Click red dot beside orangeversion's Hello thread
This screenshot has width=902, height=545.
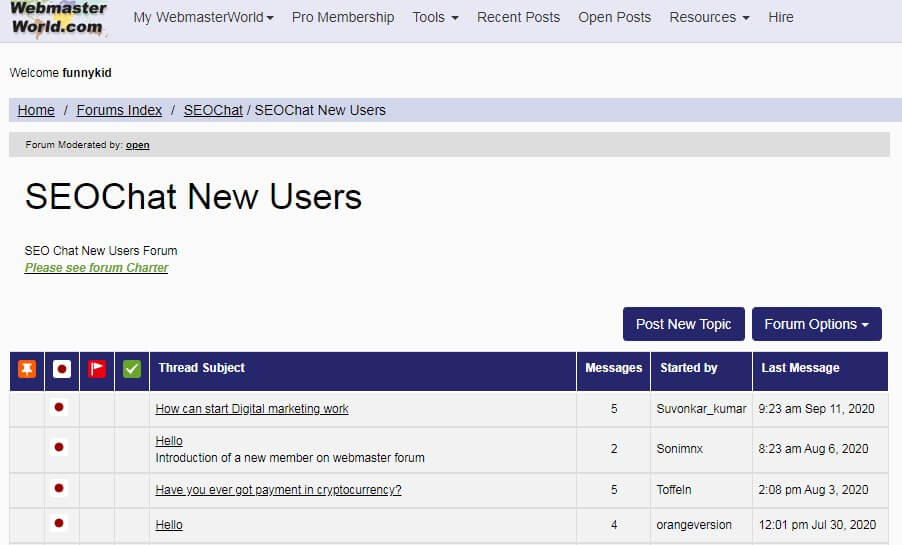(x=59, y=523)
